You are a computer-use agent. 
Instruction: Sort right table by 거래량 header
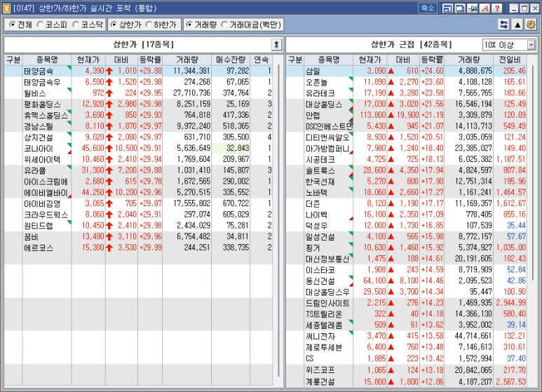point(468,60)
